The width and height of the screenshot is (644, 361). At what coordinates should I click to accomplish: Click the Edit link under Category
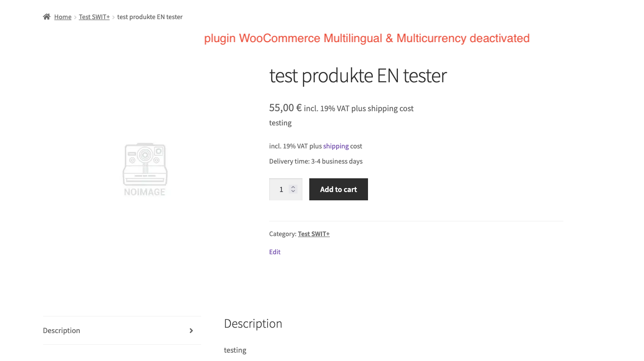(275, 252)
